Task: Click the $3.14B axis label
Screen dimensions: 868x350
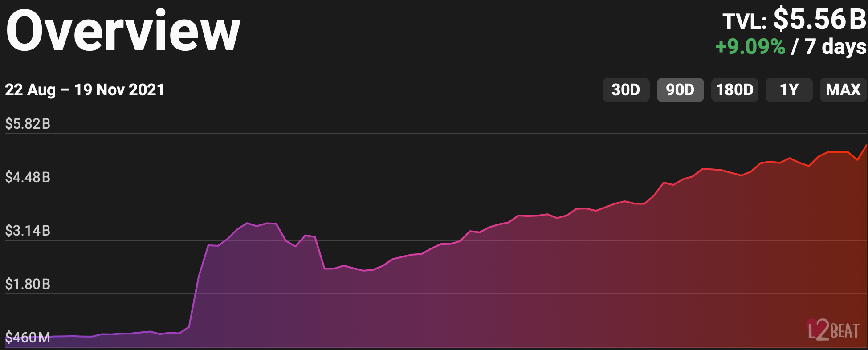Action: click(28, 231)
